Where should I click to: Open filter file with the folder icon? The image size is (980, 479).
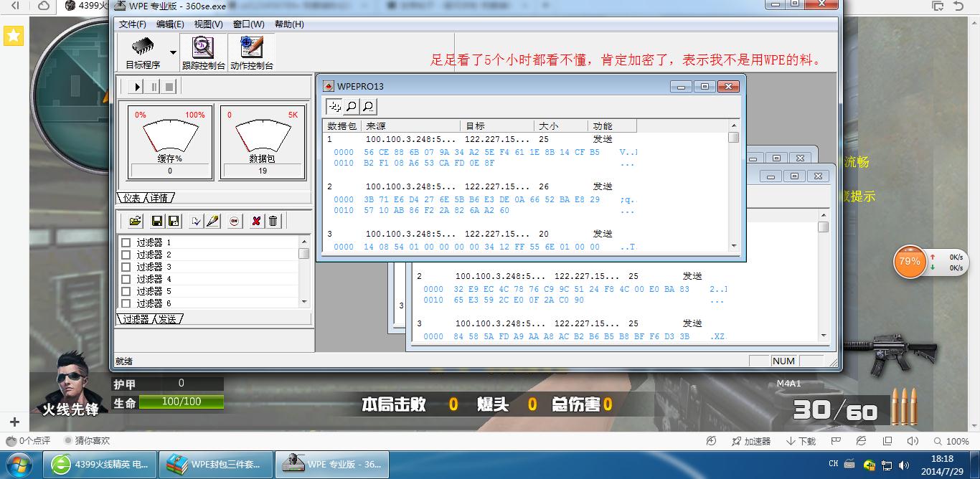136,221
